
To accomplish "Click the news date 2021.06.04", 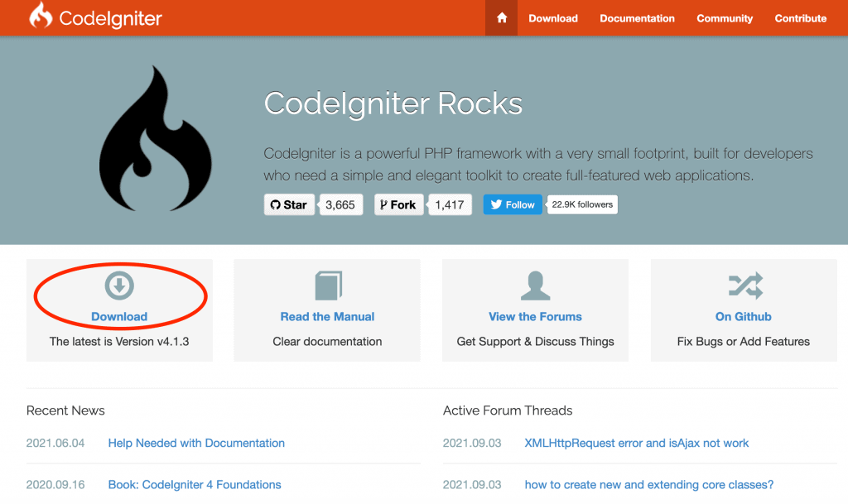I will pos(55,443).
